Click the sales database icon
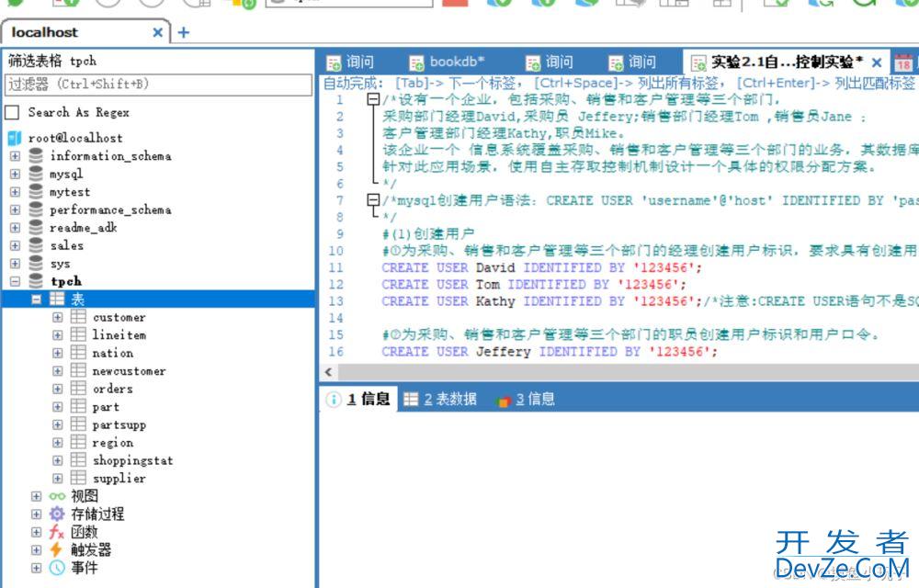 pyautogui.click(x=36, y=245)
